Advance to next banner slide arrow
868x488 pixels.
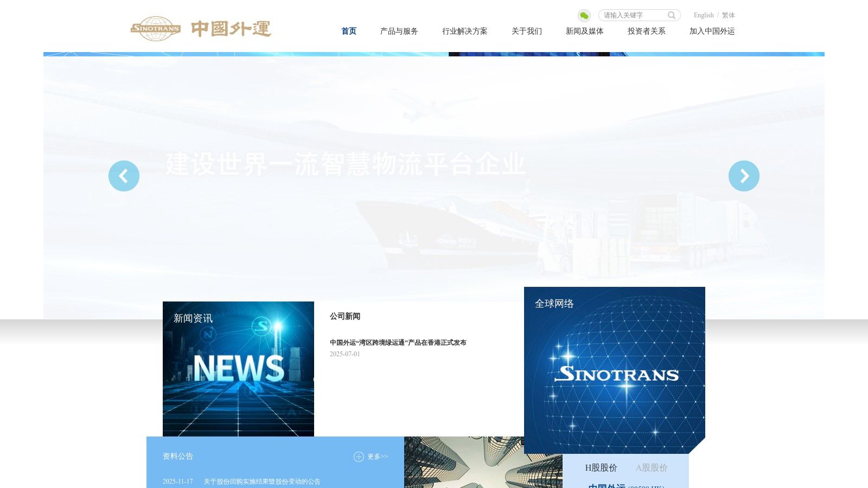click(x=744, y=176)
